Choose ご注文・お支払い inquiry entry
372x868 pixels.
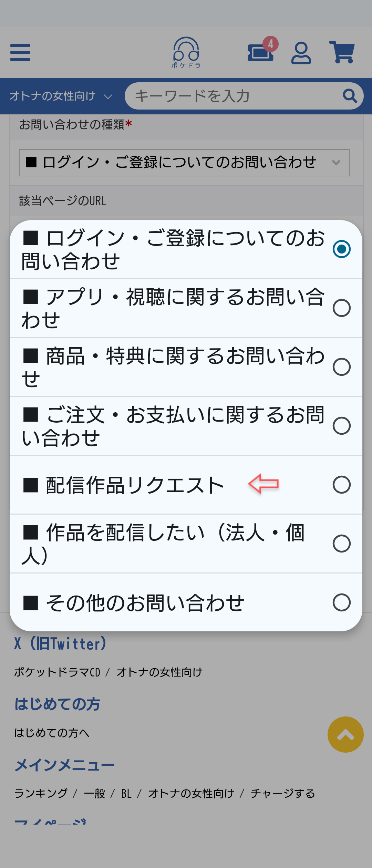(186, 426)
